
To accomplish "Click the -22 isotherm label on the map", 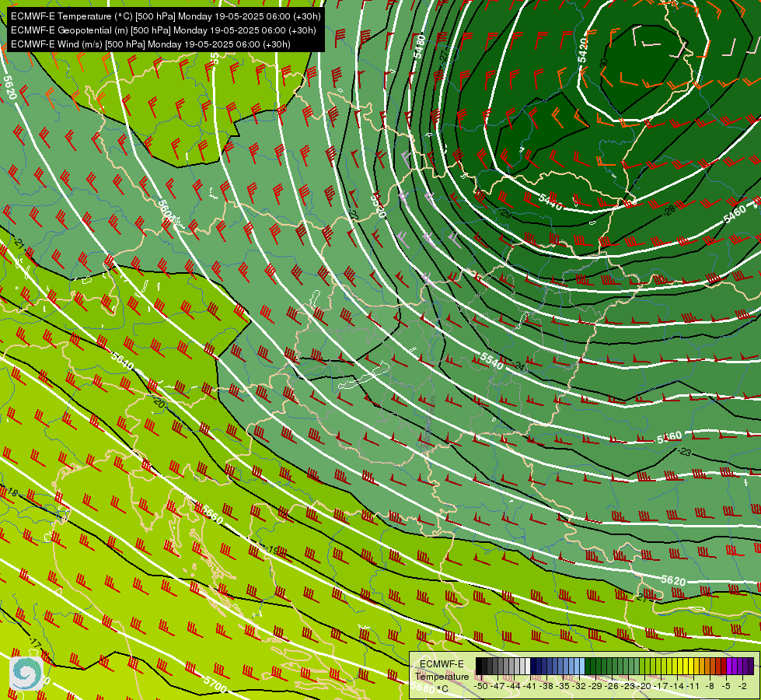I will 354,214.
